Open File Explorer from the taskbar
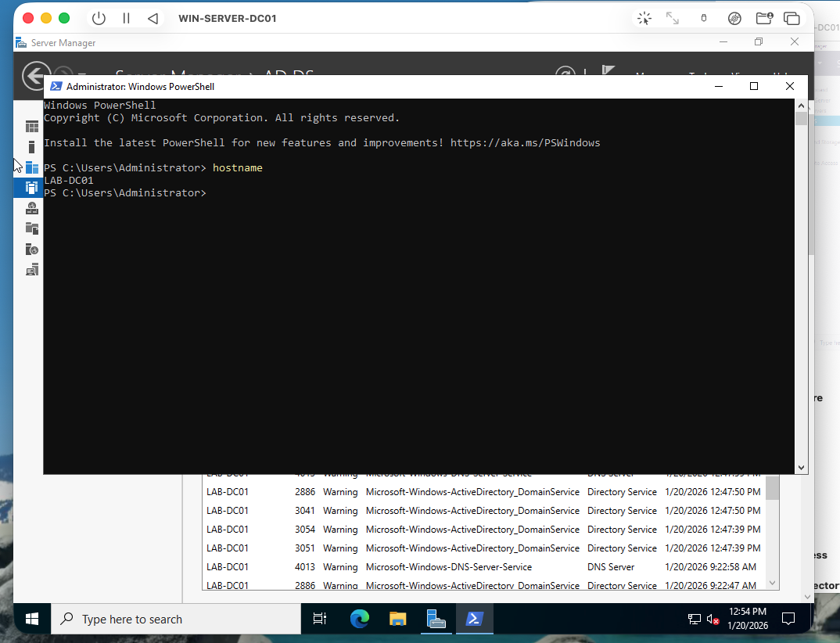The image size is (840, 643). pos(398,618)
